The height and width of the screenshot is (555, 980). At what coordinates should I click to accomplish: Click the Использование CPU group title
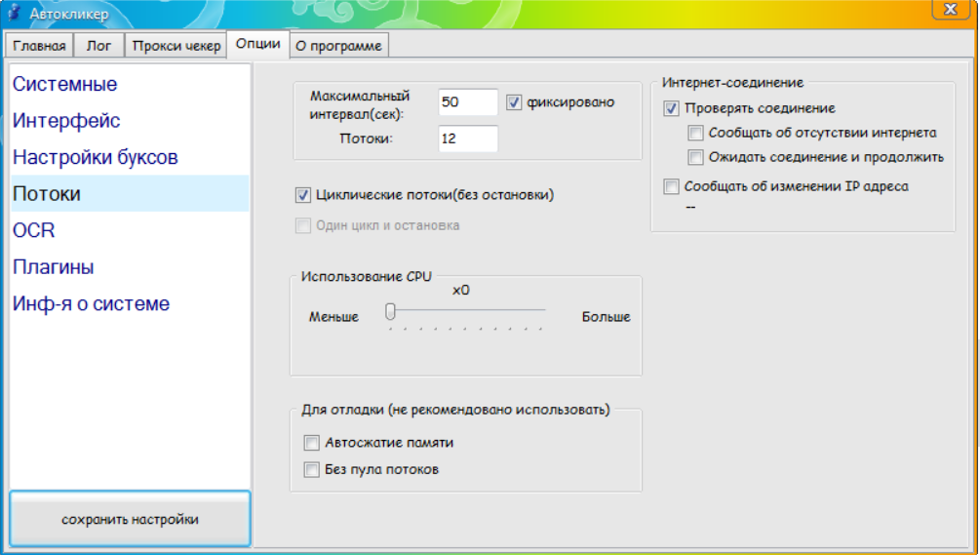367,276
